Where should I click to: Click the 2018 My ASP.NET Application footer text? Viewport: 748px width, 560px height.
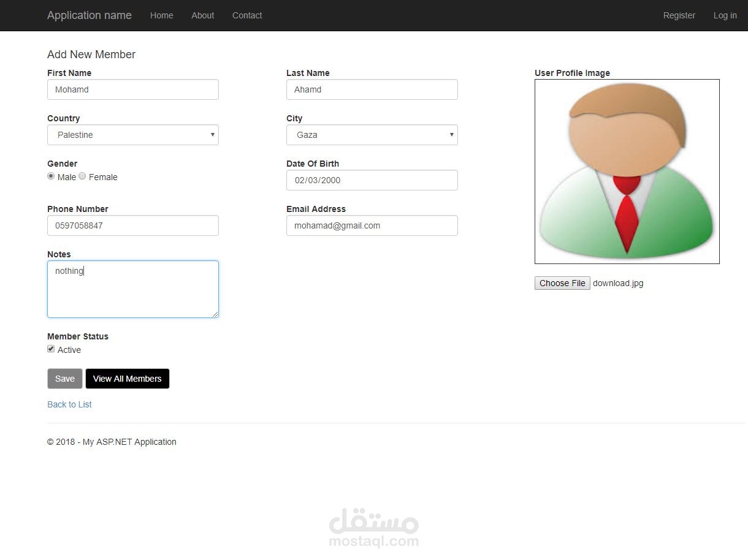point(112,442)
